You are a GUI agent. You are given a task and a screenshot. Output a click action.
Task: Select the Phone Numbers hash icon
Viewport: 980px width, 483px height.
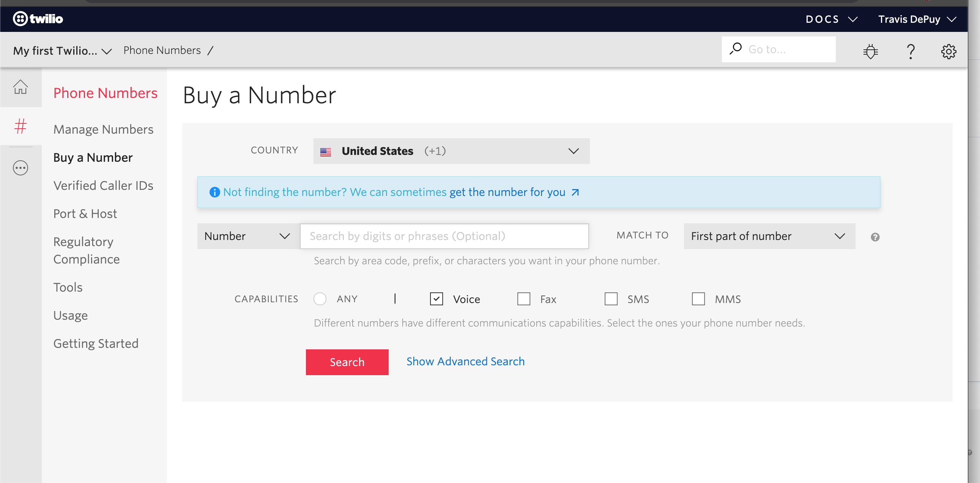pos(20,126)
